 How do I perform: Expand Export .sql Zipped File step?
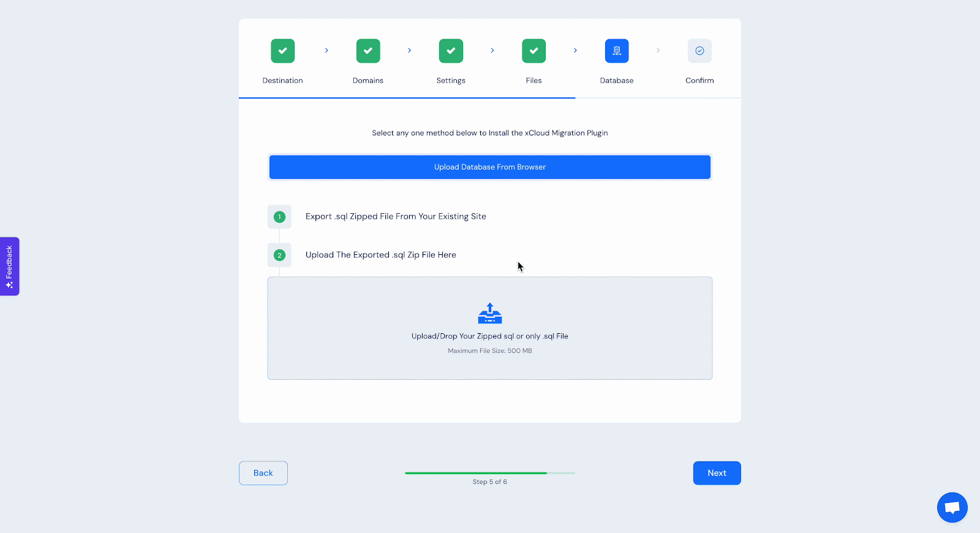(x=396, y=216)
